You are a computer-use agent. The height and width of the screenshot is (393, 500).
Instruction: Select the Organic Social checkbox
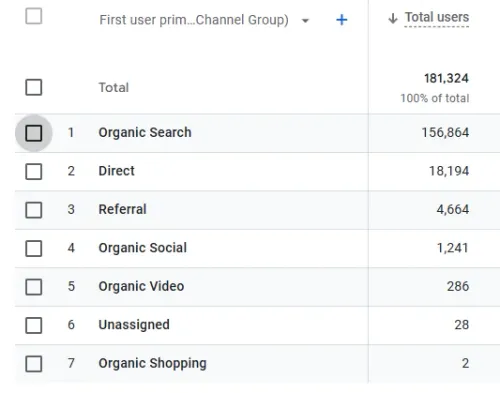point(34,248)
